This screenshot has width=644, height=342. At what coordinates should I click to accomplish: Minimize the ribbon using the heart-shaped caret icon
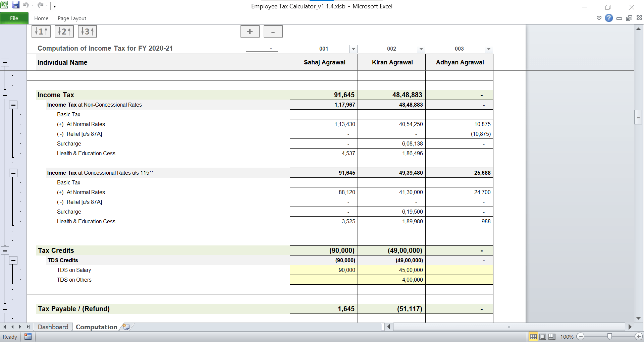coord(599,18)
